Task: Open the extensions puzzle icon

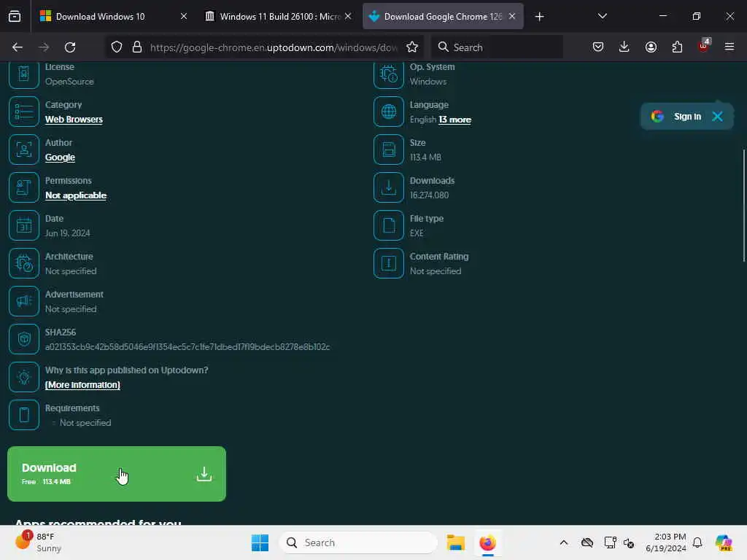Action: (677, 47)
